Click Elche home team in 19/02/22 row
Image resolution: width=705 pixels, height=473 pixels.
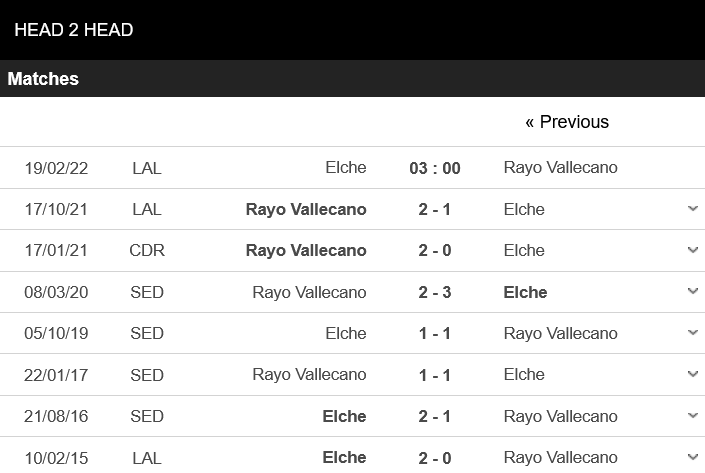pos(346,167)
